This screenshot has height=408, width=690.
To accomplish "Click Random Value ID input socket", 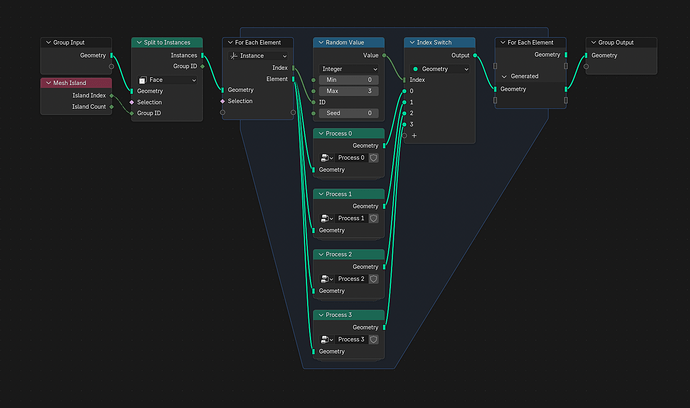I will pos(313,102).
